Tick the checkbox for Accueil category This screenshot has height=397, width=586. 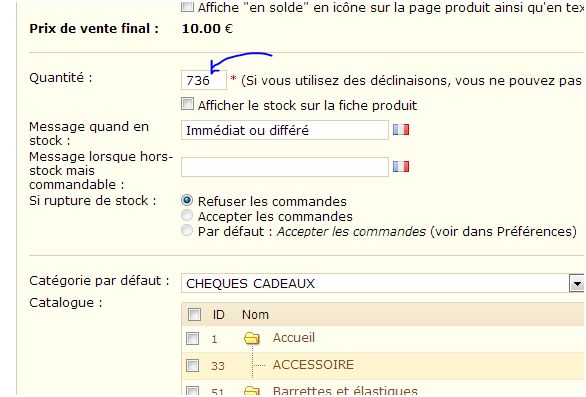coord(192,339)
